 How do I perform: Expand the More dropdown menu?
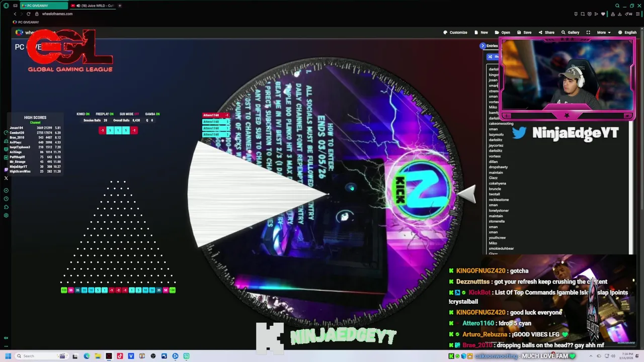point(604,32)
